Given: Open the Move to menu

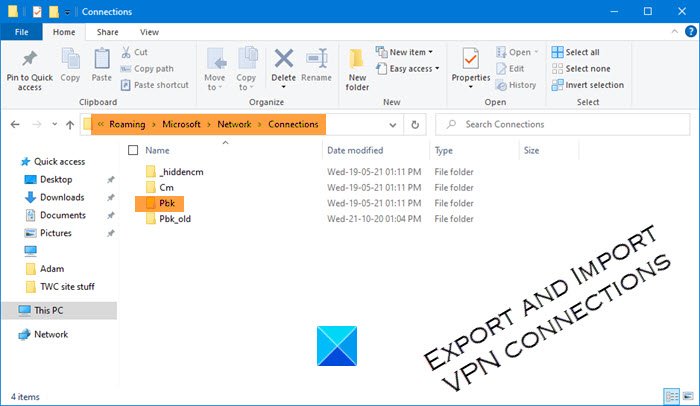Looking at the screenshot, I should coord(215,69).
